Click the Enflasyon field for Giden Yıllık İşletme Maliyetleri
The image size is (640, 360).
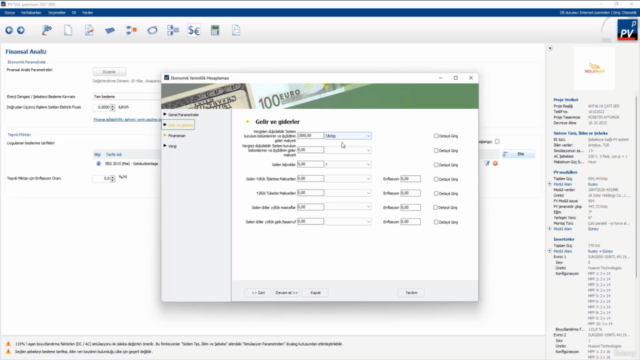pos(410,179)
